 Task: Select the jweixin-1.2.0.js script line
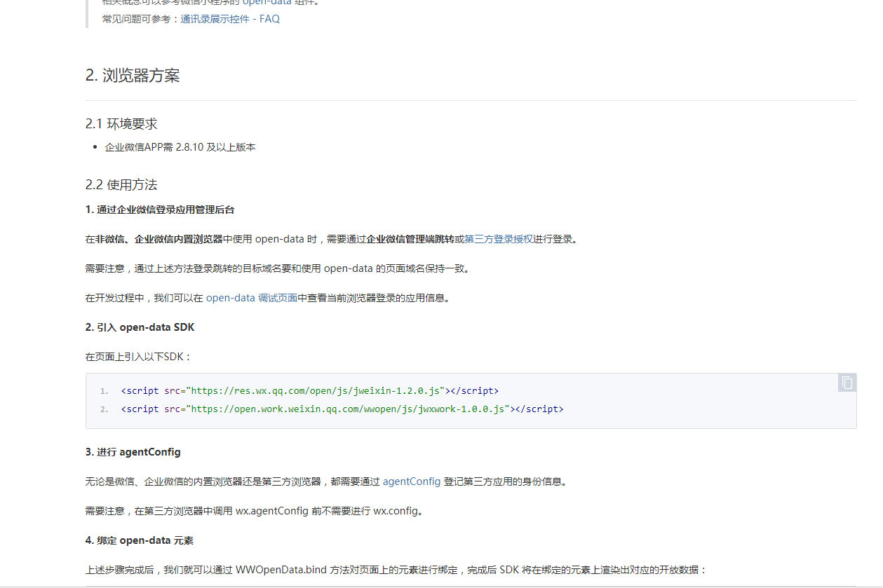coord(310,391)
